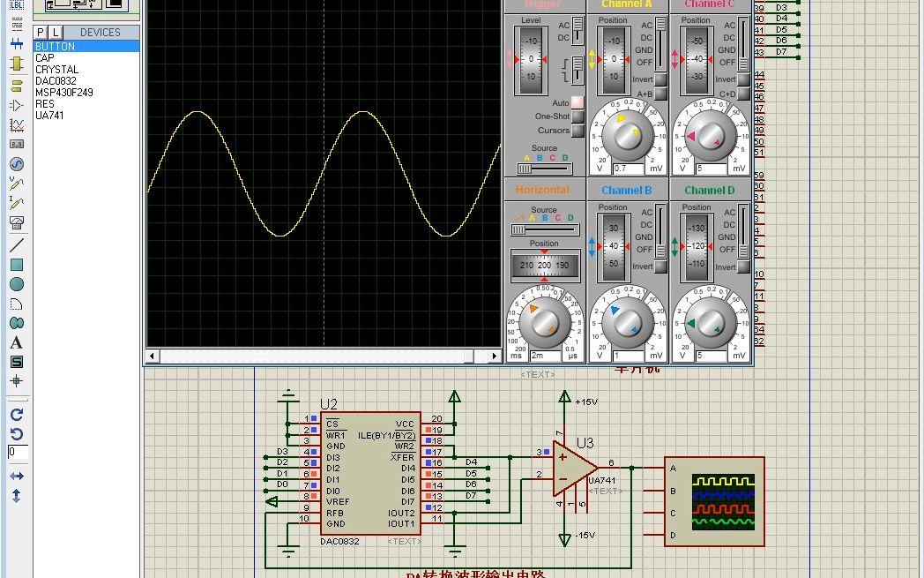924x578 pixels.
Task: Select the Tape Recorder mode tool
Action: coord(17,144)
